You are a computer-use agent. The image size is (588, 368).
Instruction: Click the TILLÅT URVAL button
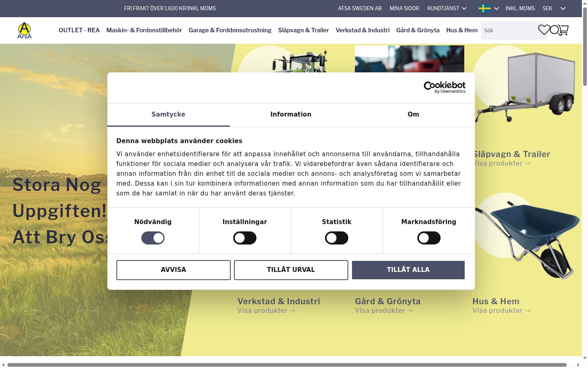click(291, 270)
